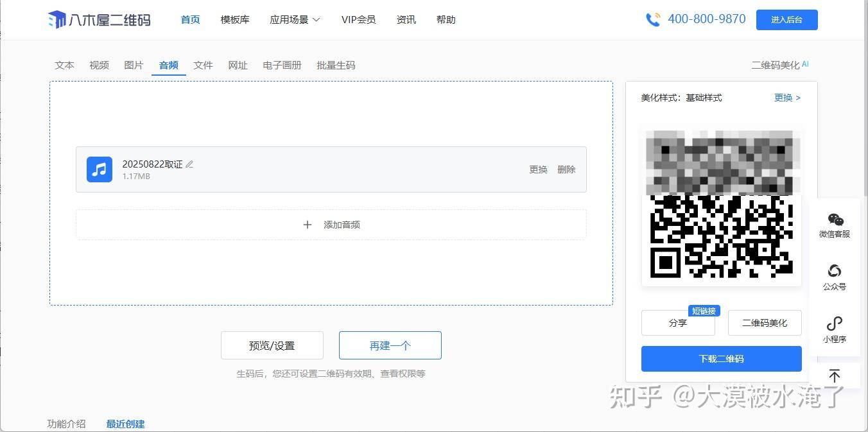
Task: Switch to the 最近创建 tab
Action: (126, 424)
